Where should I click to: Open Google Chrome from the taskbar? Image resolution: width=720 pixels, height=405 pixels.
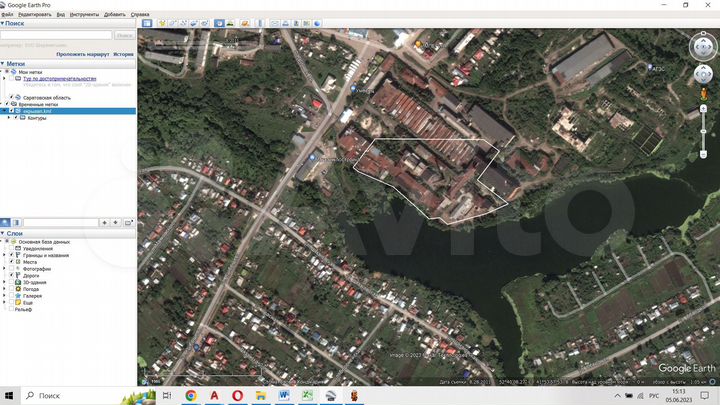[x=191, y=395]
